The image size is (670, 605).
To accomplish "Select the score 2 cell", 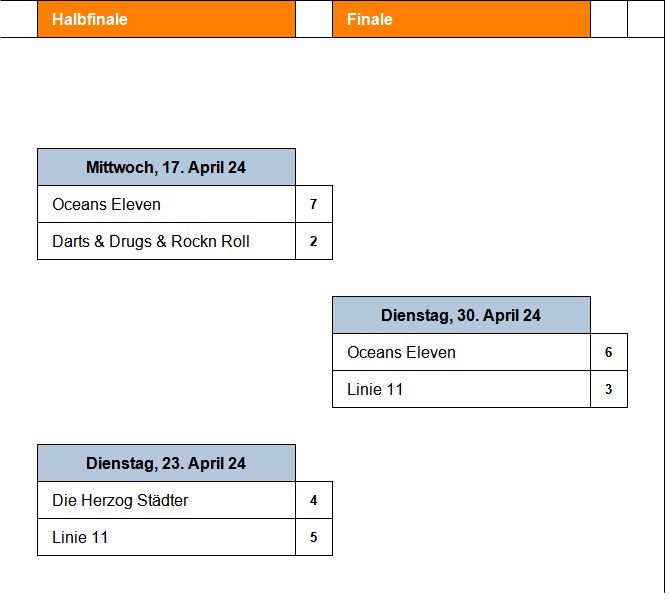I will click(x=314, y=241).
